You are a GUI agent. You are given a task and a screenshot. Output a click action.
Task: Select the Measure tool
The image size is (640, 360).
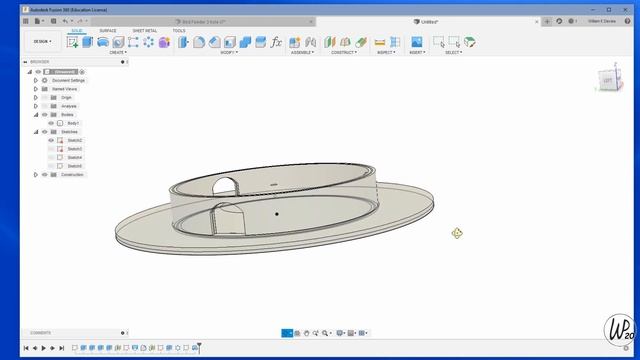[380, 42]
